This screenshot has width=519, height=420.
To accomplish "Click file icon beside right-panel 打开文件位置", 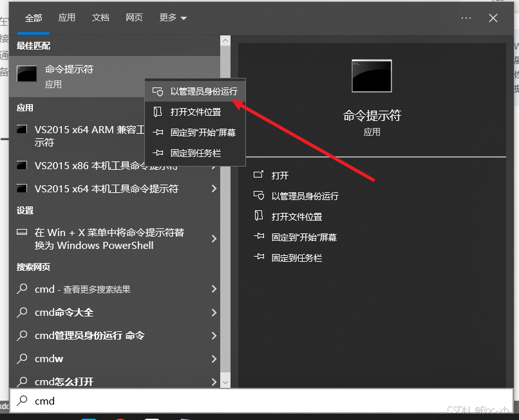I will pyautogui.click(x=258, y=216).
